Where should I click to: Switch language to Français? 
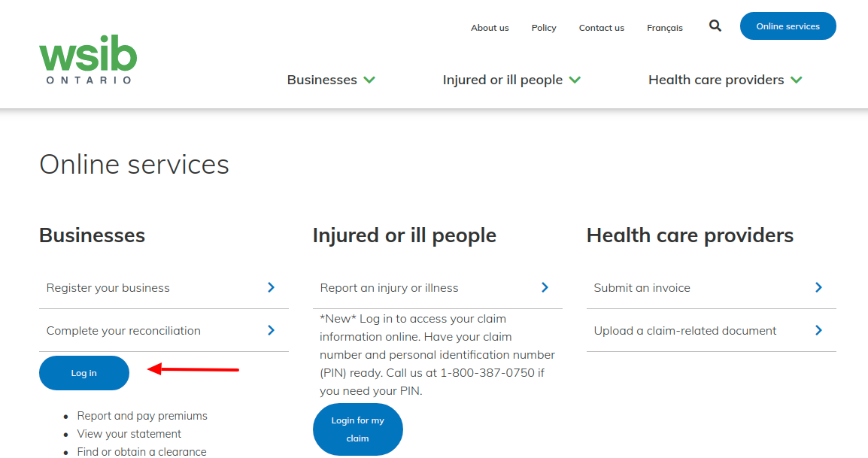pyautogui.click(x=665, y=28)
